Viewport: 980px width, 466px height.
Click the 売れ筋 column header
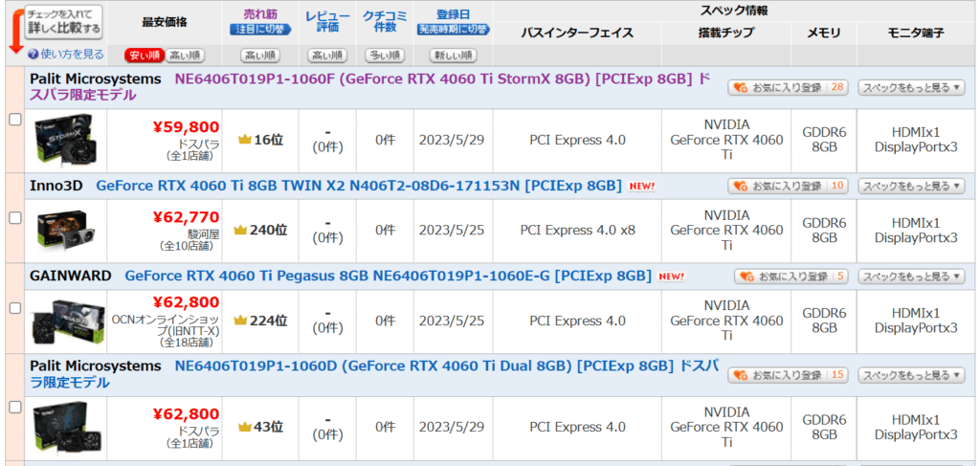(x=260, y=13)
